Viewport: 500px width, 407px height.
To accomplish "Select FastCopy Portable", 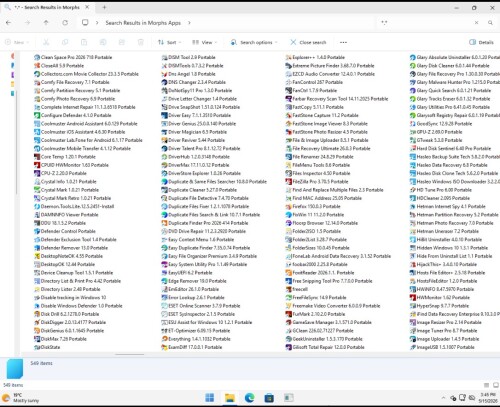I will point(314,107).
